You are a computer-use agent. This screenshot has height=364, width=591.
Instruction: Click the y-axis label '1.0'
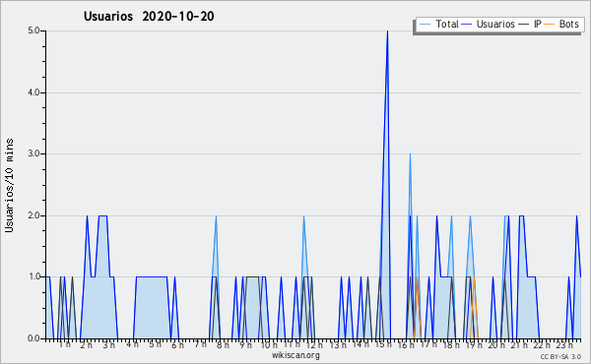point(33,276)
